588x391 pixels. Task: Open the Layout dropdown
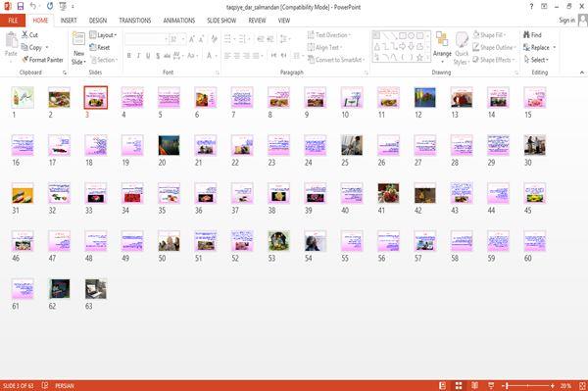103,35
